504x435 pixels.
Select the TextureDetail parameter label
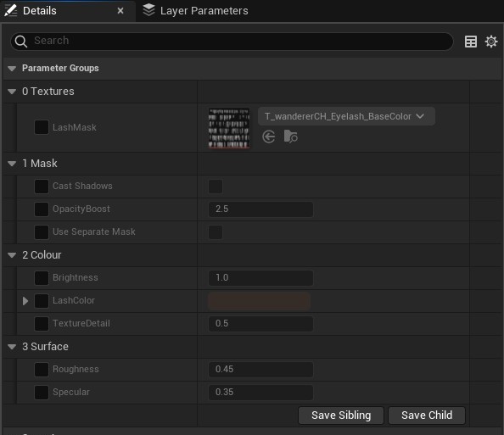[x=81, y=324]
